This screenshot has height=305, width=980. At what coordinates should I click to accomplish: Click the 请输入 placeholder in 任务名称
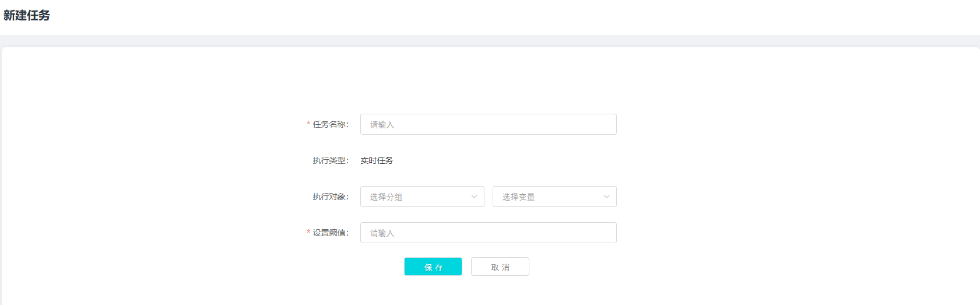point(382,125)
